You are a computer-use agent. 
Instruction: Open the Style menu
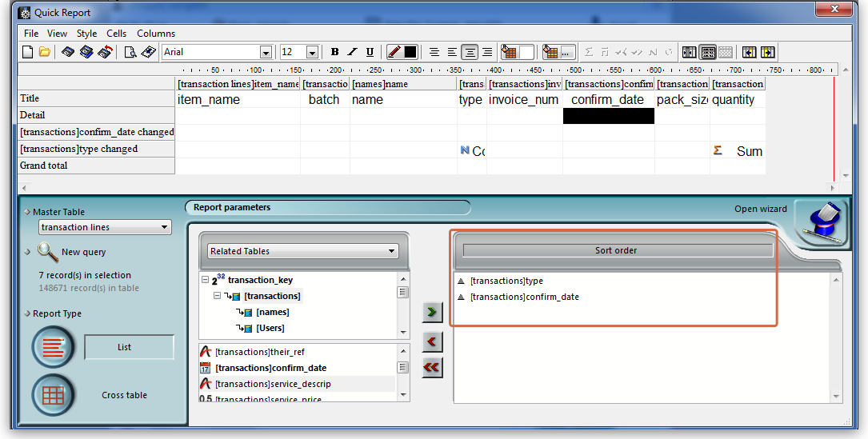(86, 34)
